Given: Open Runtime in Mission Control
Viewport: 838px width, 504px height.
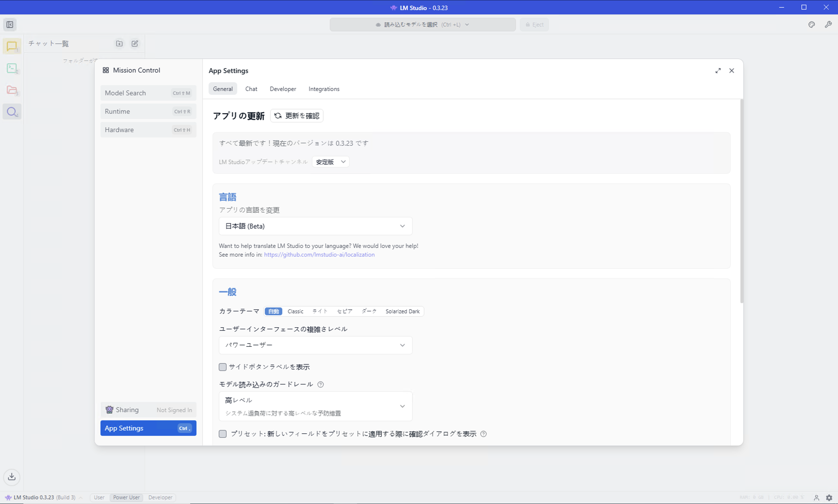Looking at the screenshot, I should coord(148,111).
